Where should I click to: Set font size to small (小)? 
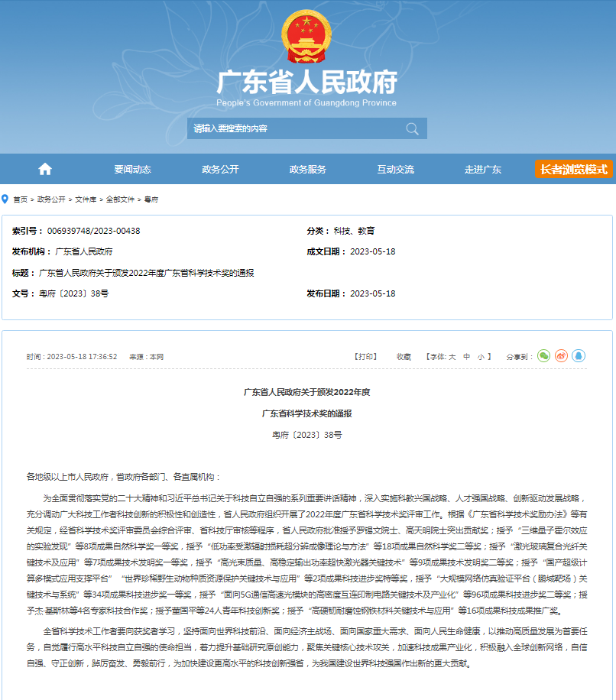coord(480,357)
